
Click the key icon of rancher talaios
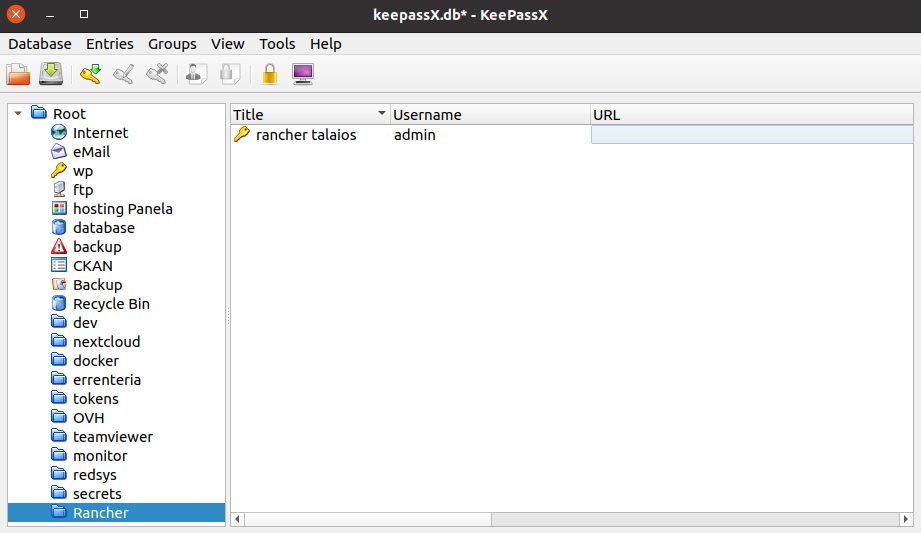tap(242, 134)
